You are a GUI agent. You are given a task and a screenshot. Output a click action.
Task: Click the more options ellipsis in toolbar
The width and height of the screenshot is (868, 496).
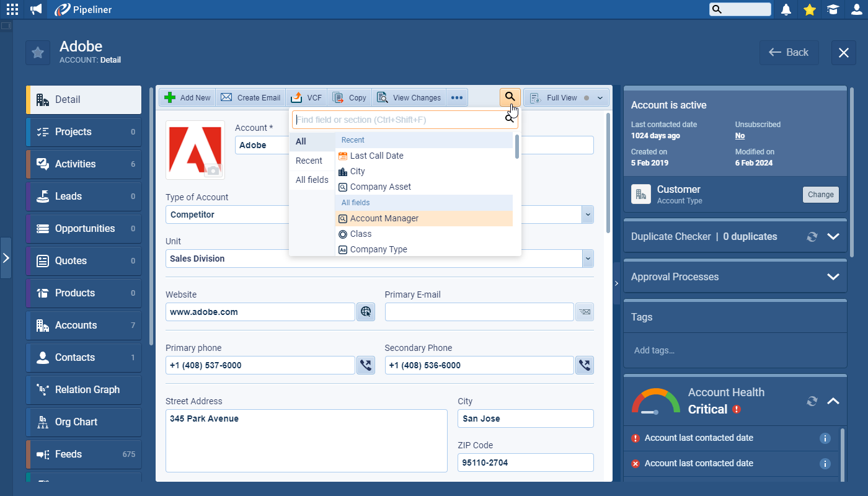click(x=457, y=98)
